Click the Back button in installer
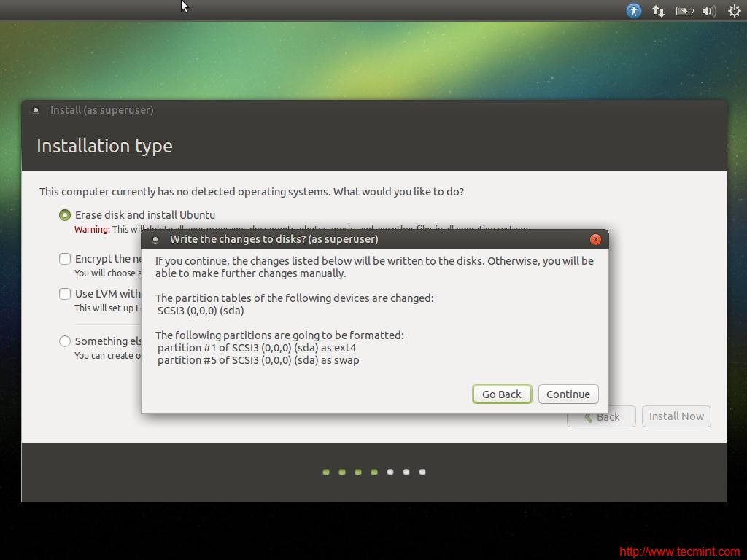747x560 pixels. [x=601, y=416]
